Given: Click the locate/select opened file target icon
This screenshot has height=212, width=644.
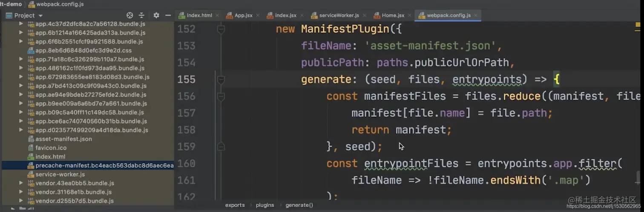Looking at the screenshot, I should coord(130,15).
